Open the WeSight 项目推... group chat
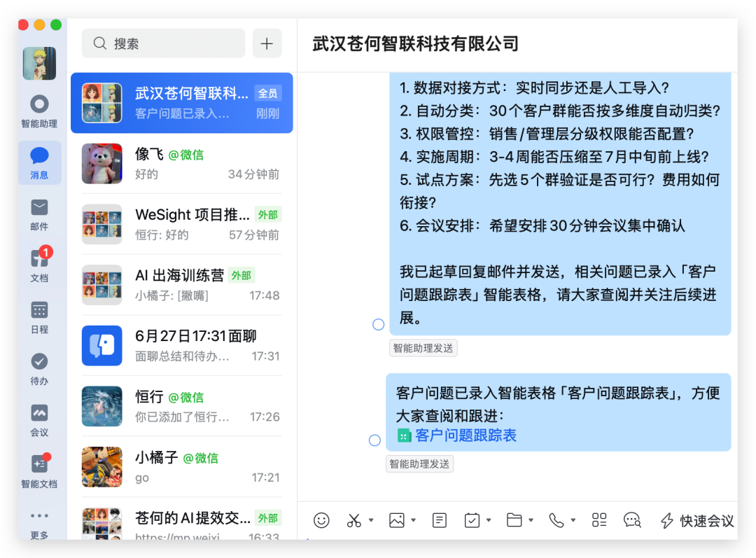Image resolution: width=756 pixels, height=558 pixels. [182, 225]
